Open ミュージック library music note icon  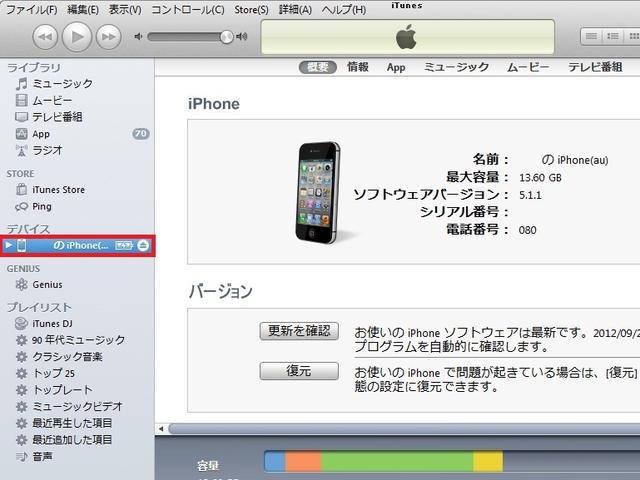(x=21, y=84)
